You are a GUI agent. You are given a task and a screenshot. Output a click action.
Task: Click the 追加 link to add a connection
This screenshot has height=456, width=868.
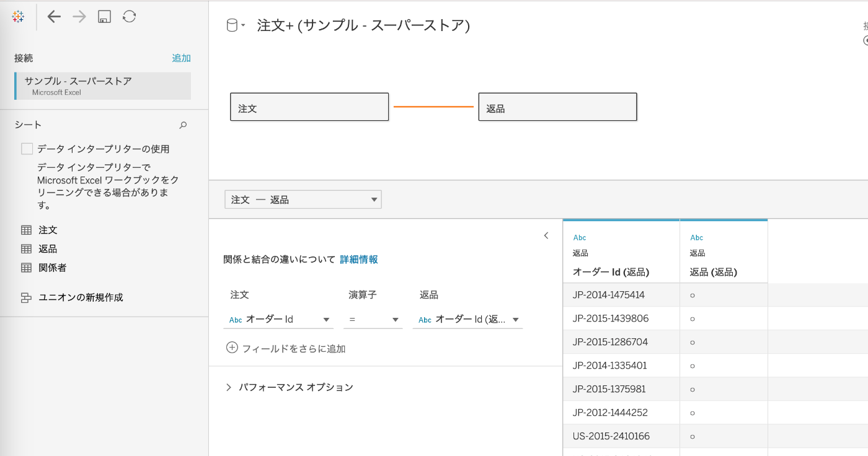182,58
